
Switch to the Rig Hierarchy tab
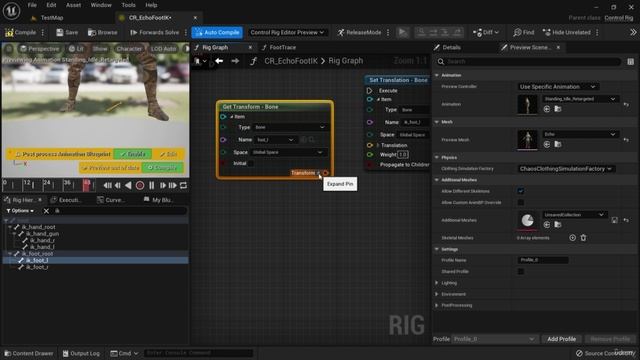pos(23,200)
